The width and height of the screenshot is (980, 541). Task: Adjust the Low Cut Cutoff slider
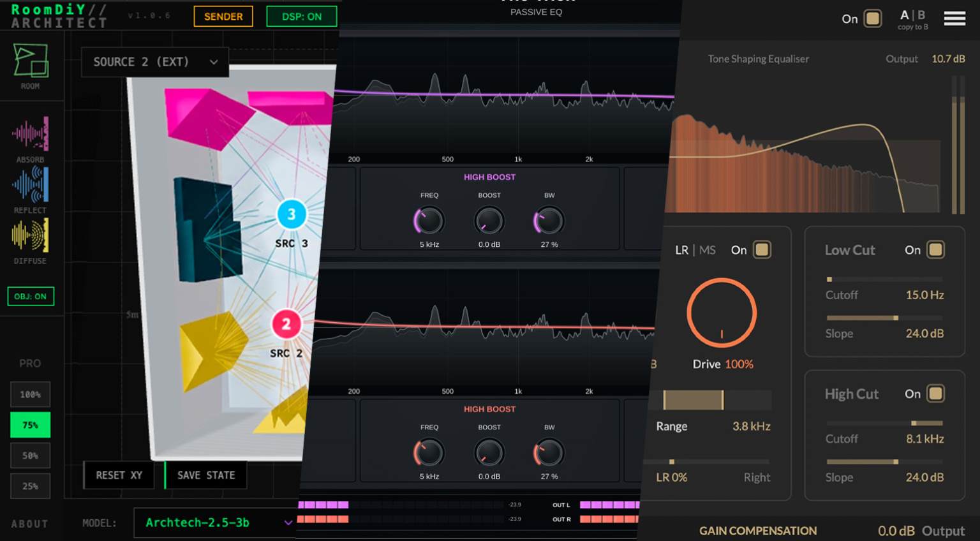coord(884,279)
